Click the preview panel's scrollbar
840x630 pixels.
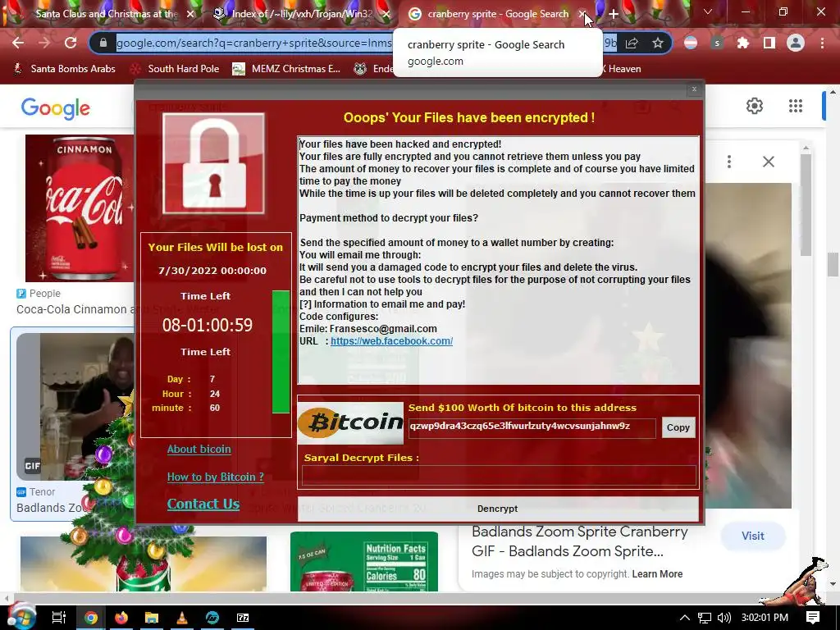tap(806, 204)
